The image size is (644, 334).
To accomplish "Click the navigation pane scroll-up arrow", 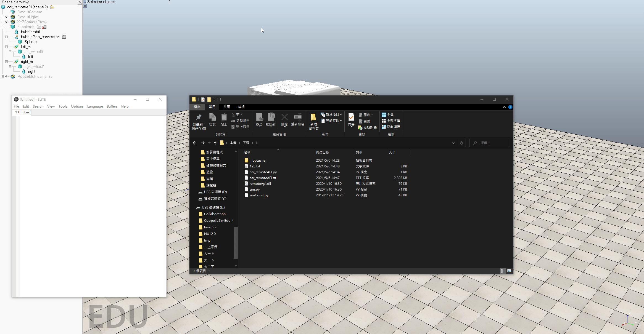I will (236, 152).
